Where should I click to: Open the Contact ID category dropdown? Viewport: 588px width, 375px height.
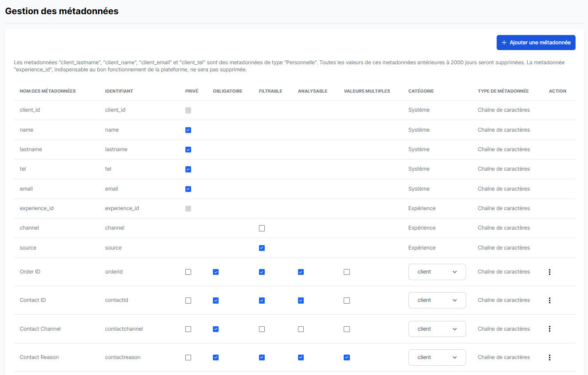point(437,300)
